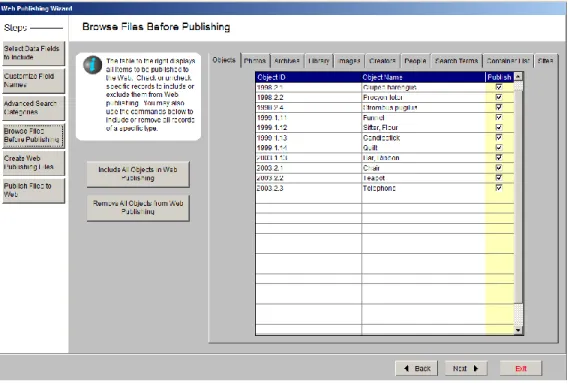Go to Select Data Fields to Include step
570x384 pixels.
pos(33,53)
